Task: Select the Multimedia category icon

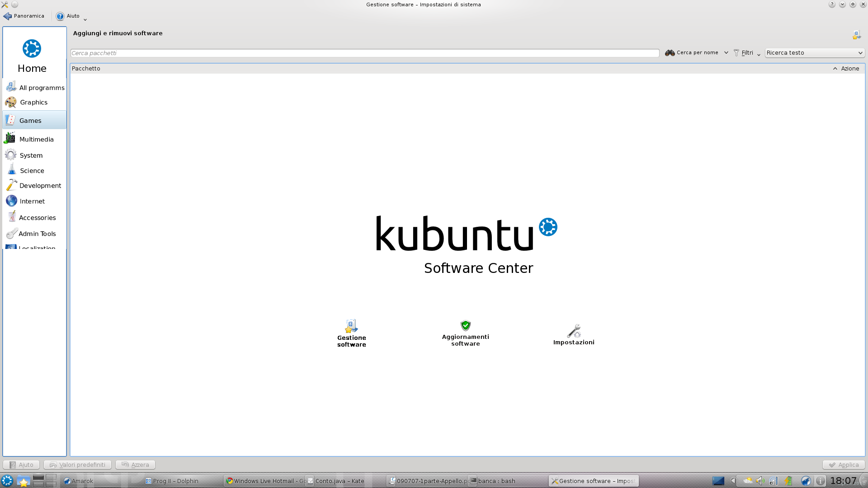Action: 10,139
